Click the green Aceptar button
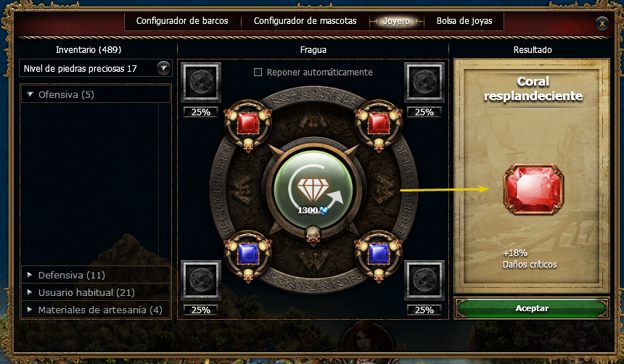This screenshot has width=624, height=364. [x=532, y=308]
